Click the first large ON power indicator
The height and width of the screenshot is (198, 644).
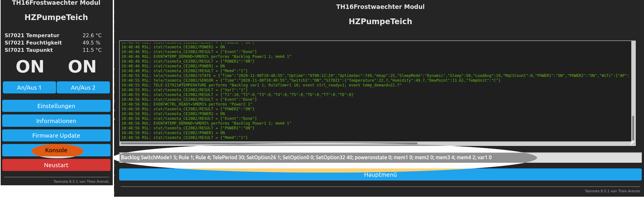pos(30,67)
